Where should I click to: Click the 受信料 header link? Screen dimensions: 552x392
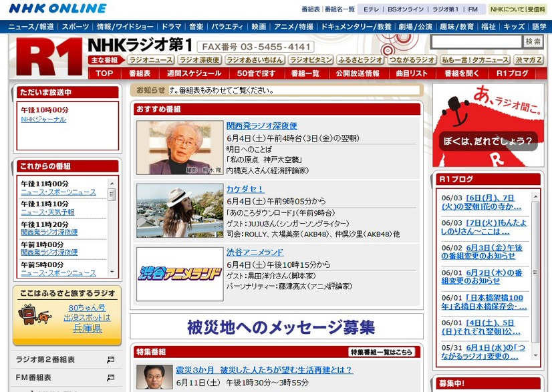click(536, 9)
